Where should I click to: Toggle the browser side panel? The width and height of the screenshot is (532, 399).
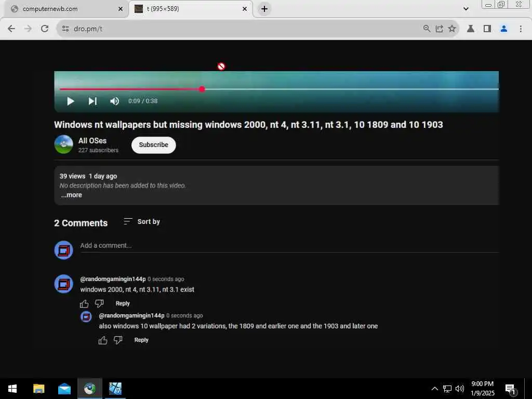[x=487, y=29]
